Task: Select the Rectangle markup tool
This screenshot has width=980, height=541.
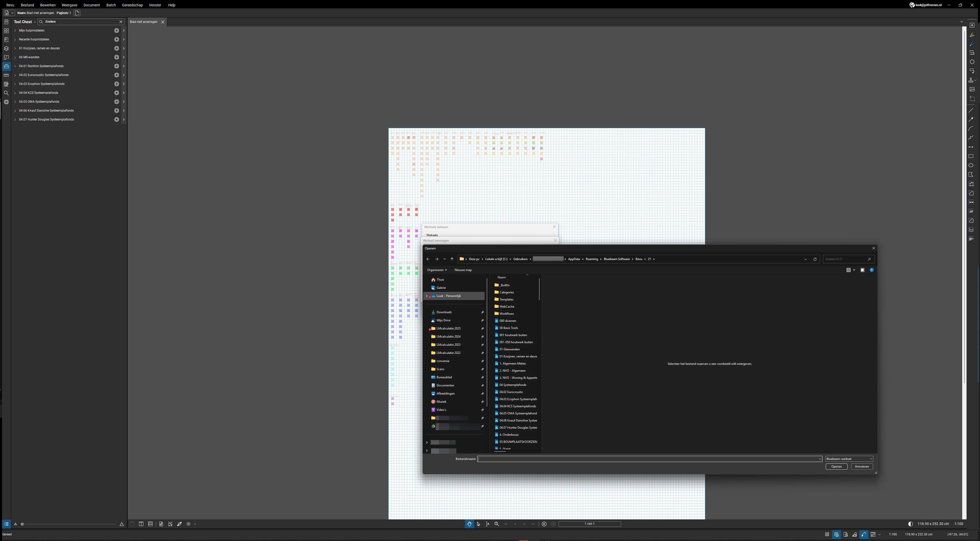Action: [x=971, y=156]
